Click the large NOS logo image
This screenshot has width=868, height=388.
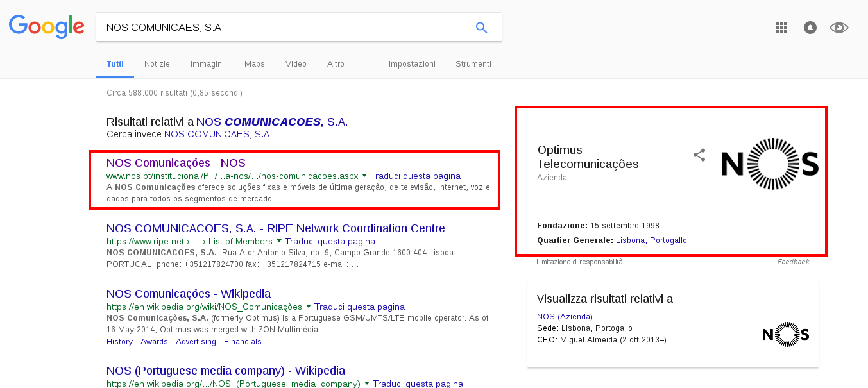(x=769, y=164)
